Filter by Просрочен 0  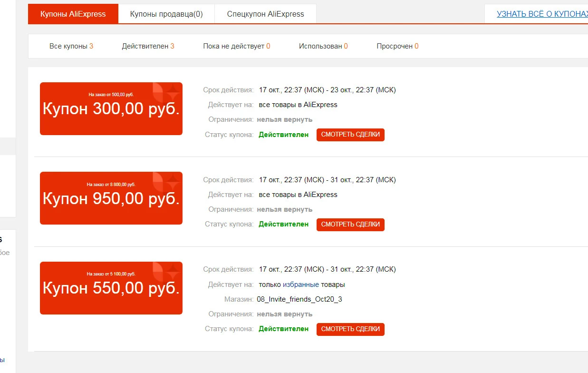pos(397,46)
